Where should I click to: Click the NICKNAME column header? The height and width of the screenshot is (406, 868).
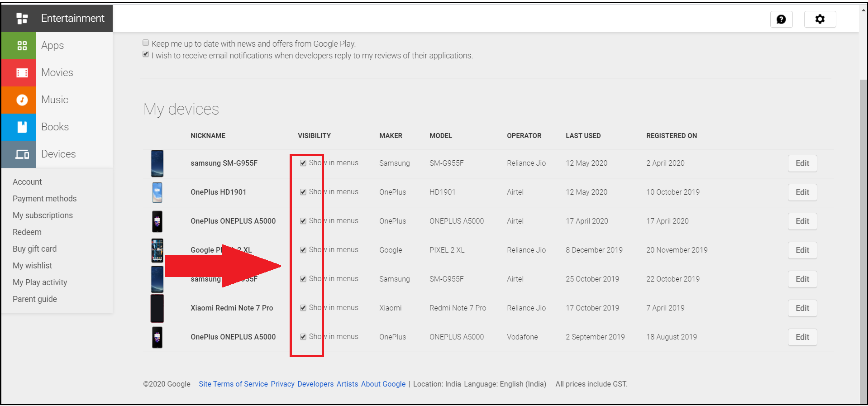pyautogui.click(x=208, y=136)
